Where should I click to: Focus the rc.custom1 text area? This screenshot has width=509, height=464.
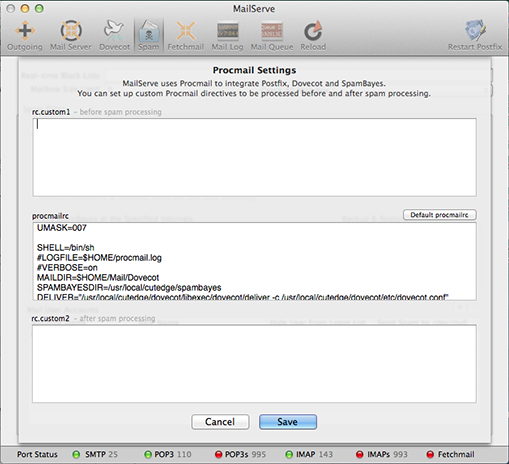[x=254, y=157]
